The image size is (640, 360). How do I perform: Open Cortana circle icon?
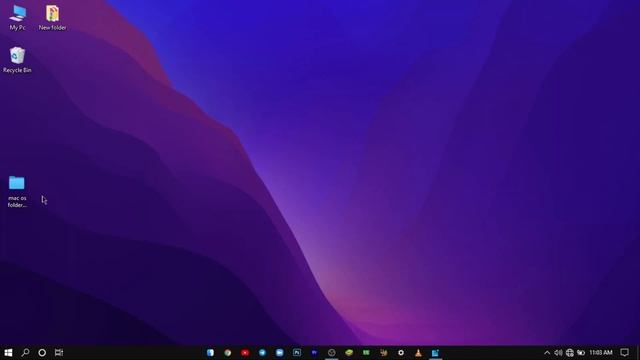[42, 353]
